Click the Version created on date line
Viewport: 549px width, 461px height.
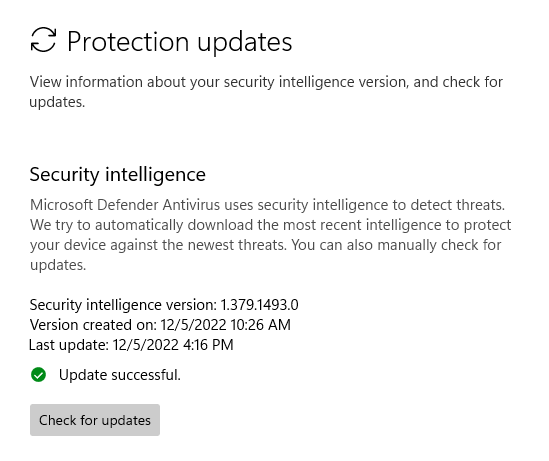point(160,324)
